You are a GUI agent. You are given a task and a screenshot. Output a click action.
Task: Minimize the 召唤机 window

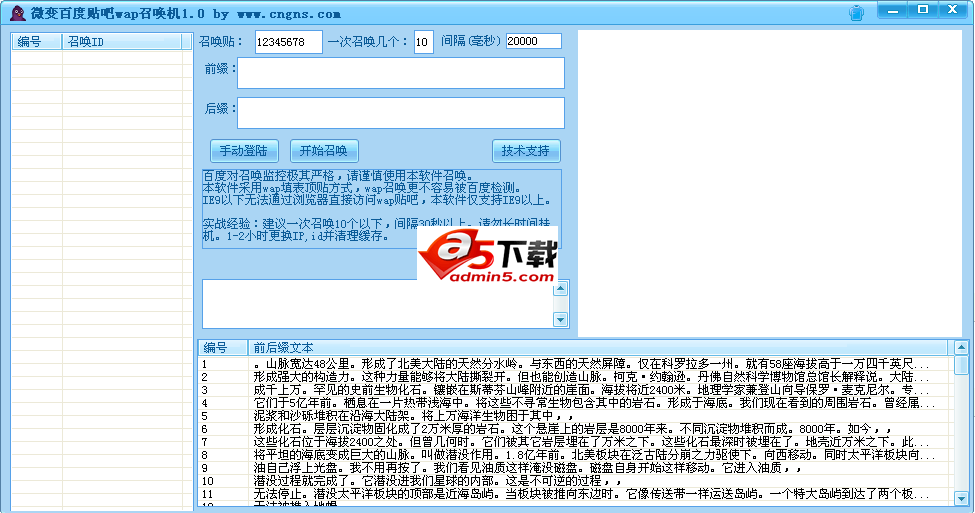point(893,10)
